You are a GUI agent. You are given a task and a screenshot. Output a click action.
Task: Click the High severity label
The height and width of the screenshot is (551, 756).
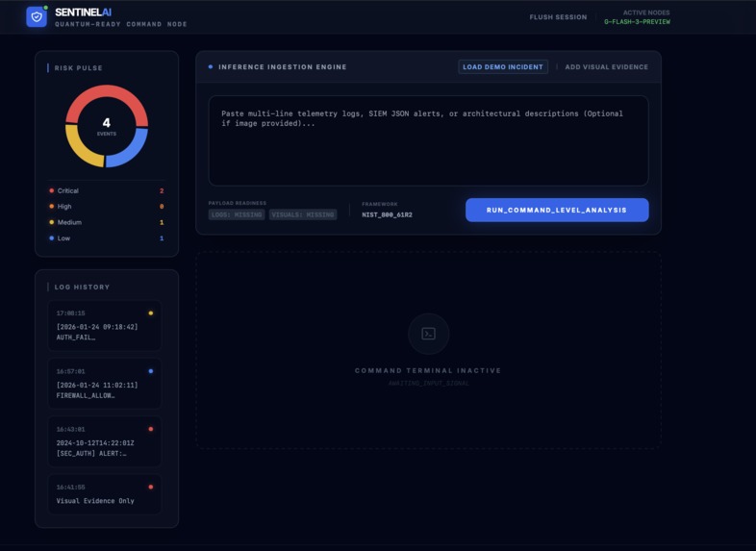coord(64,207)
